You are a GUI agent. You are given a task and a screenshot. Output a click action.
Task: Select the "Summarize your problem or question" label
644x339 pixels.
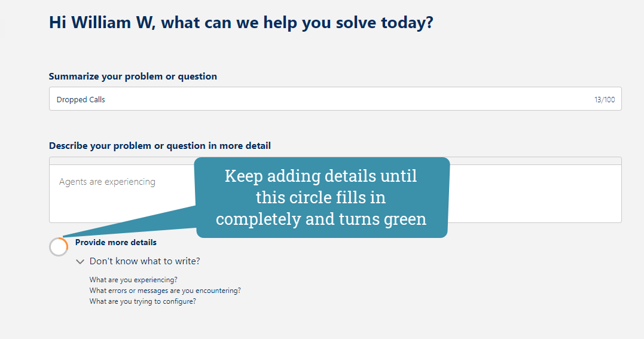pyautogui.click(x=133, y=77)
